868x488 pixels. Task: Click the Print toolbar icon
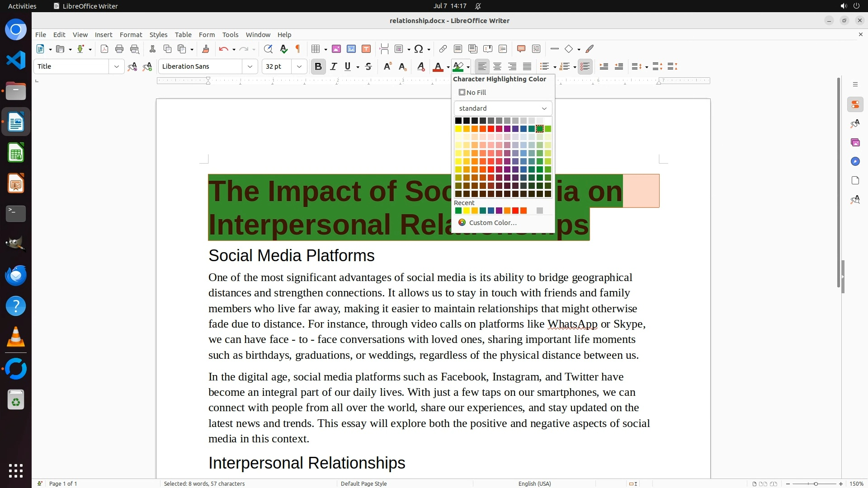point(119,49)
